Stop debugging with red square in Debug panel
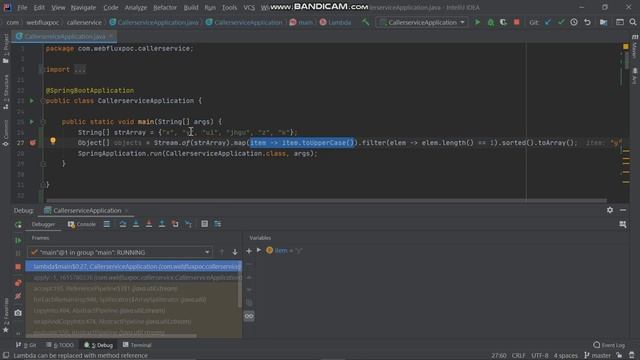640x360 pixels. (x=18, y=267)
